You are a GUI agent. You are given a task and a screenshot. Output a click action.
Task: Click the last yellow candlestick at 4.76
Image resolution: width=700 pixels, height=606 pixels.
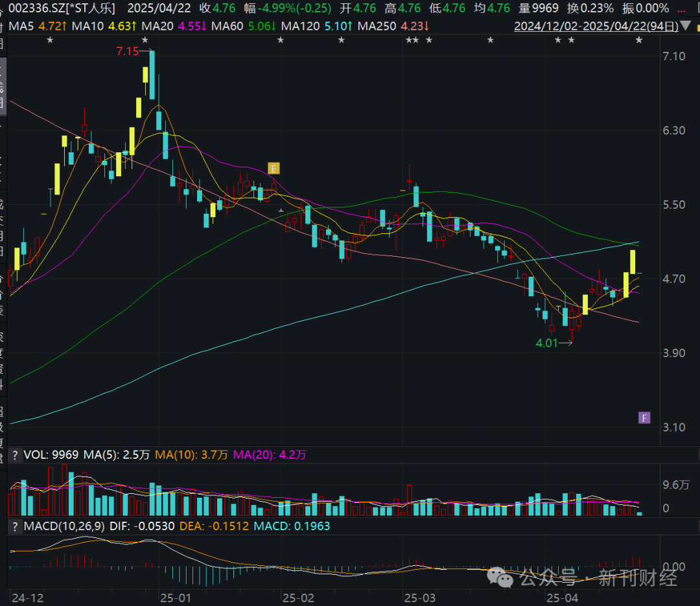(x=633, y=262)
